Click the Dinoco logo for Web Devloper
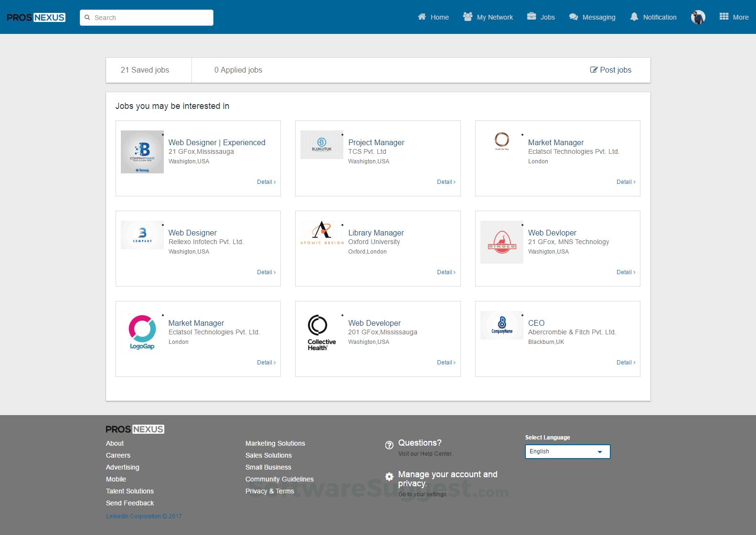The width and height of the screenshot is (756, 535). coord(502,242)
